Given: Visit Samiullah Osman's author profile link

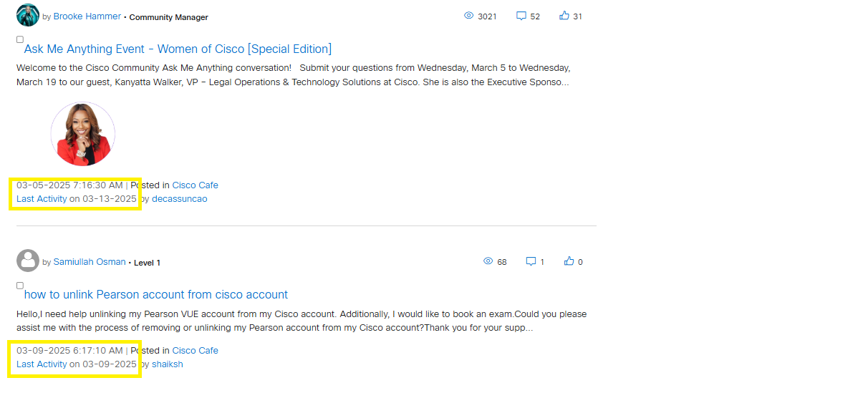Looking at the screenshot, I should pos(90,261).
